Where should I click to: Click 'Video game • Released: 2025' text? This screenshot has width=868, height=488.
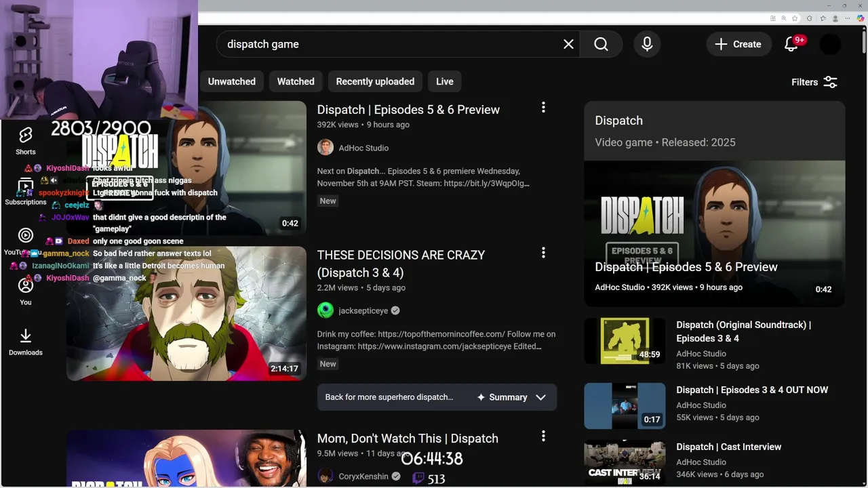click(665, 142)
